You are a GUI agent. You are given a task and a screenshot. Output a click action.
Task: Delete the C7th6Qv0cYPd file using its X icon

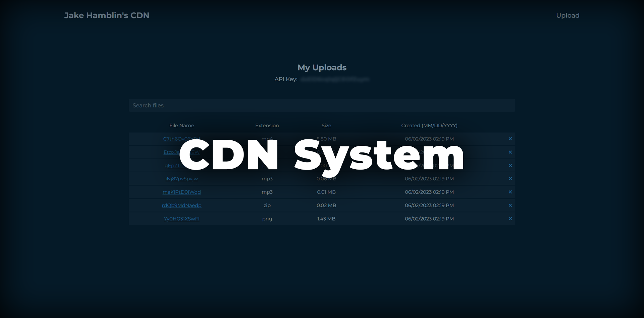[x=510, y=139]
